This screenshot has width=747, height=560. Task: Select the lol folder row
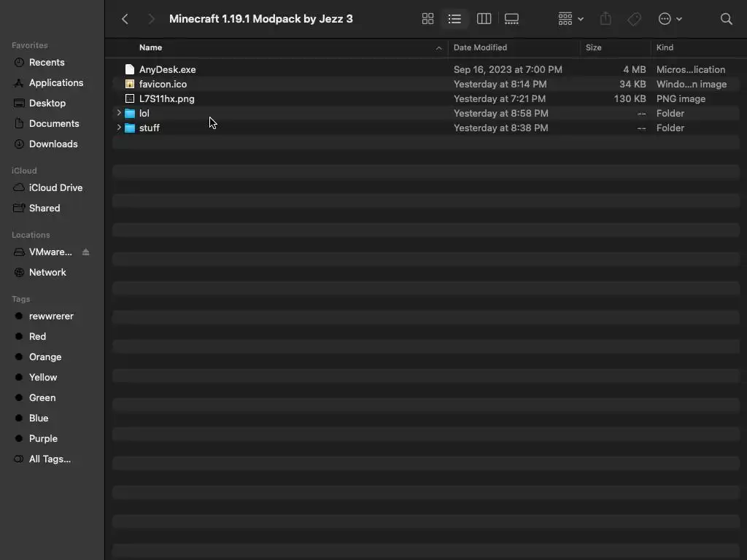point(426,114)
